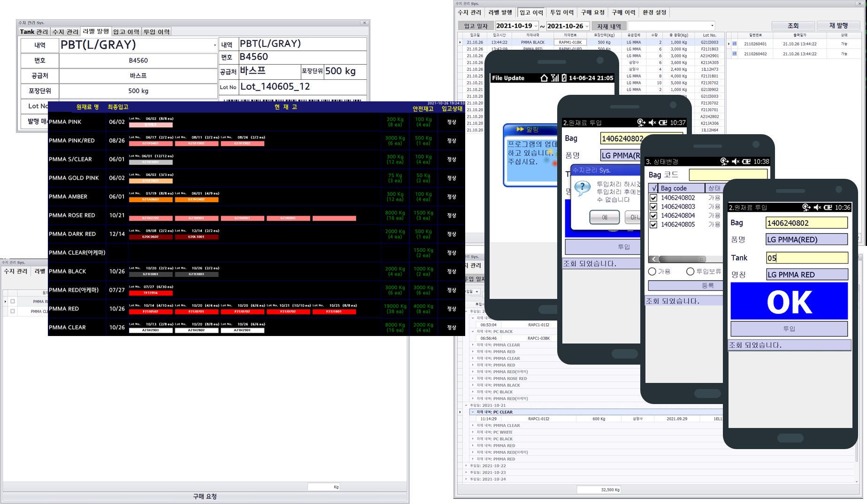Screen dimensions: 867x504
Task: Click the home icon in File Update bar
Action: 544,78
